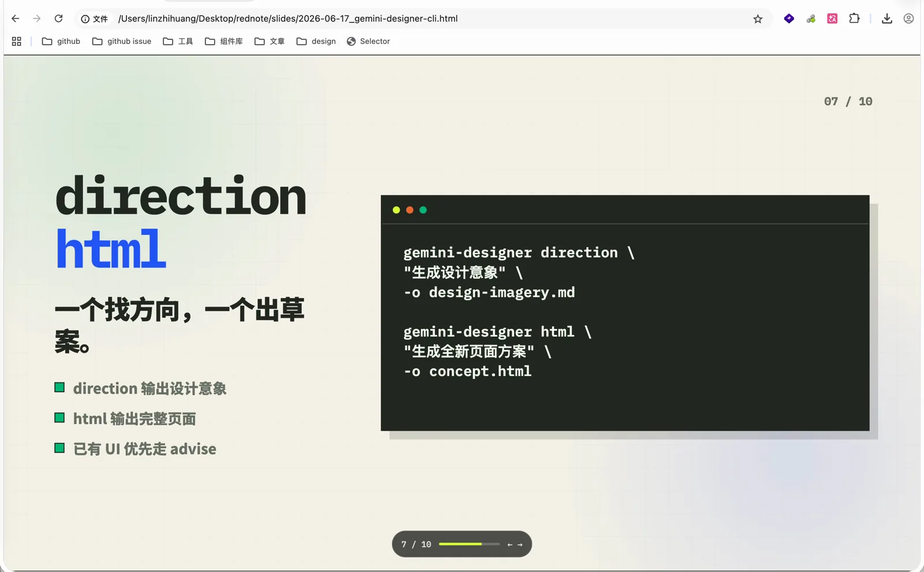The image size is (924, 572).
Task: Click code line 'gemini-designer html \'
Action: tap(498, 332)
